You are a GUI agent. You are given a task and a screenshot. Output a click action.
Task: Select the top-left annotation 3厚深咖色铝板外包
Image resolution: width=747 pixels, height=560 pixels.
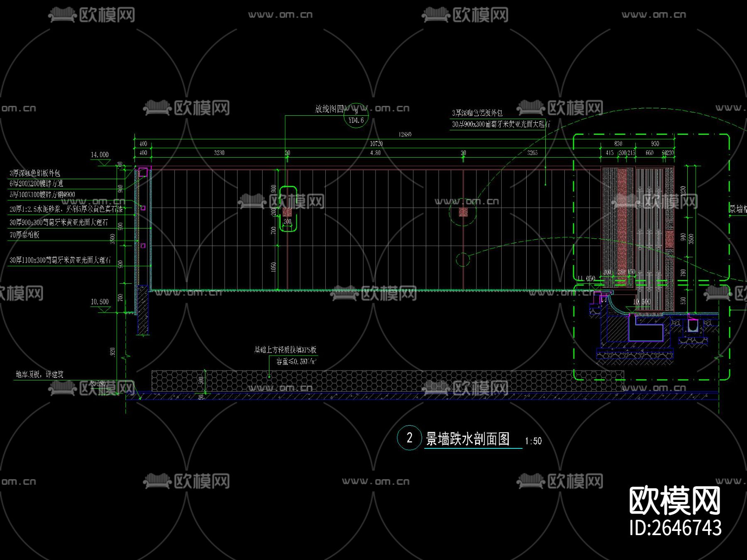tap(34, 173)
